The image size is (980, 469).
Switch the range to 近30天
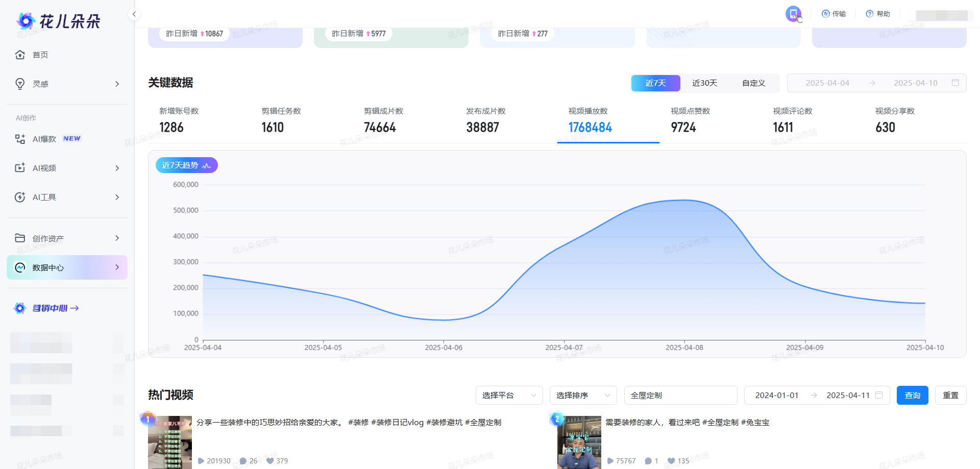704,83
